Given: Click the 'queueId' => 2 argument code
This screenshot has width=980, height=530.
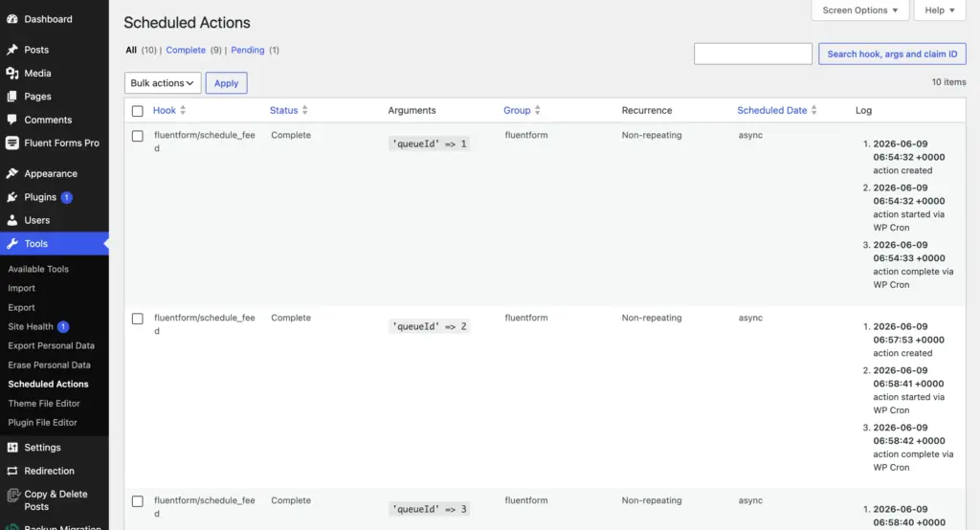Looking at the screenshot, I should click(429, 326).
